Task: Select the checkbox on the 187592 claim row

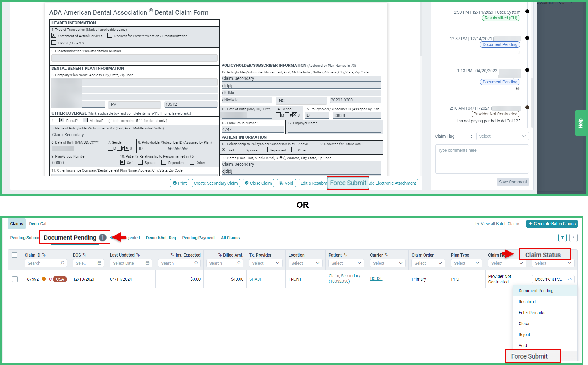Action: click(15, 279)
